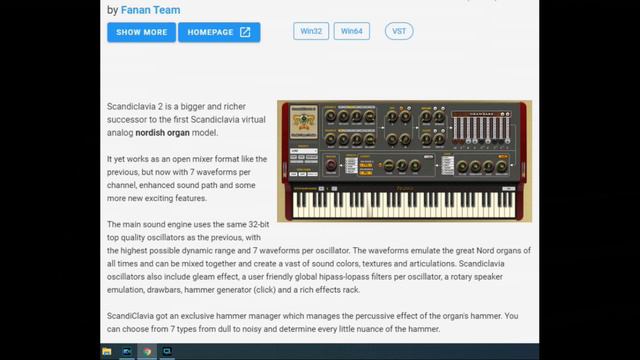Open the Scandiclavia 2 plugin screenshot
Screen dimensions: 640x360
(x=404, y=161)
